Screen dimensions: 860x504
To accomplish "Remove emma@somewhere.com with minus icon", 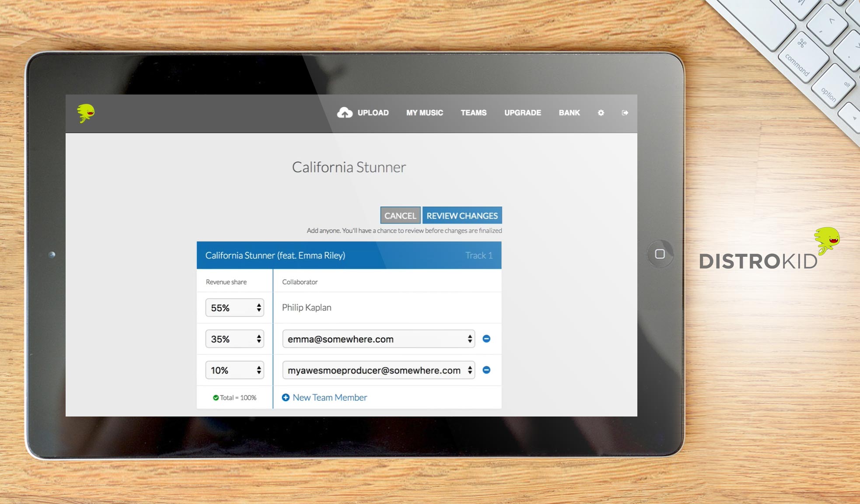I will 486,339.
